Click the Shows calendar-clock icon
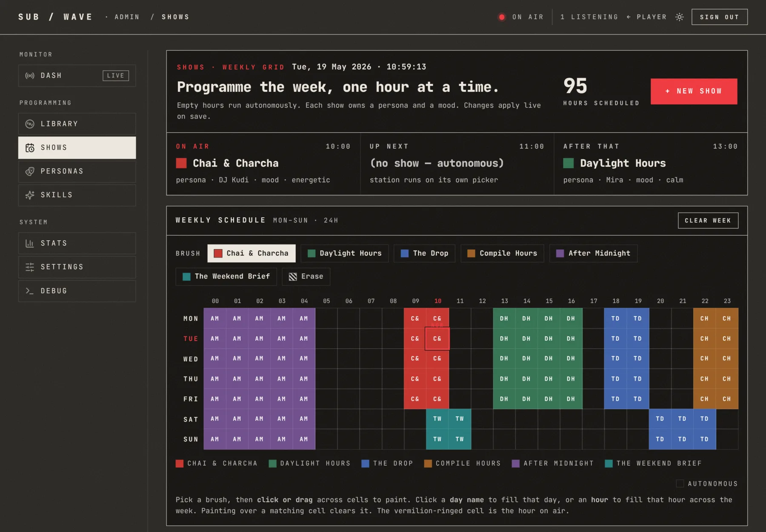Image resolution: width=766 pixels, height=532 pixels. tap(30, 148)
